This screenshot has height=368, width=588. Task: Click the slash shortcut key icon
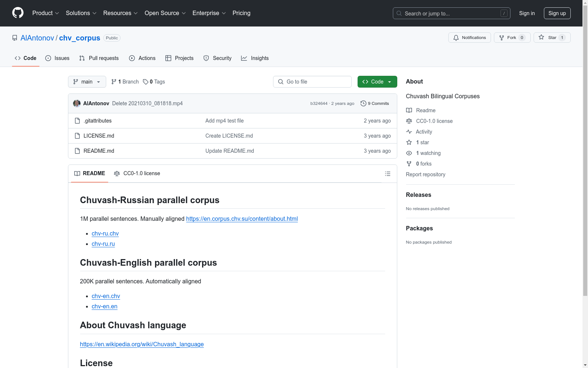pyautogui.click(x=504, y=13)
